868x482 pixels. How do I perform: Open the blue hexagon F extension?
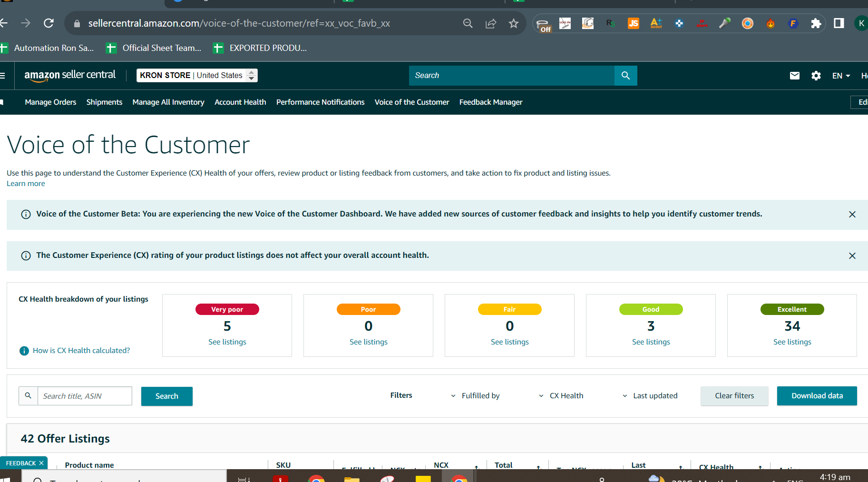(x=793, y=23)
